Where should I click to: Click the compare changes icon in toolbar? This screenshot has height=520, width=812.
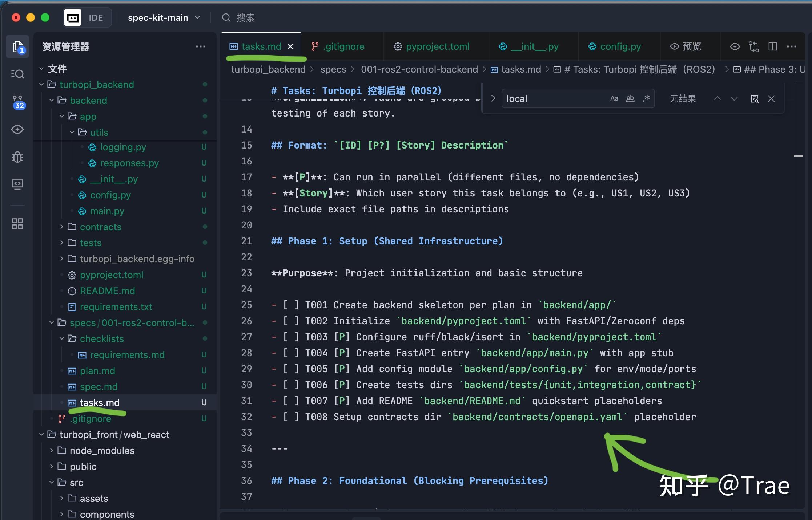coord(753,46)
